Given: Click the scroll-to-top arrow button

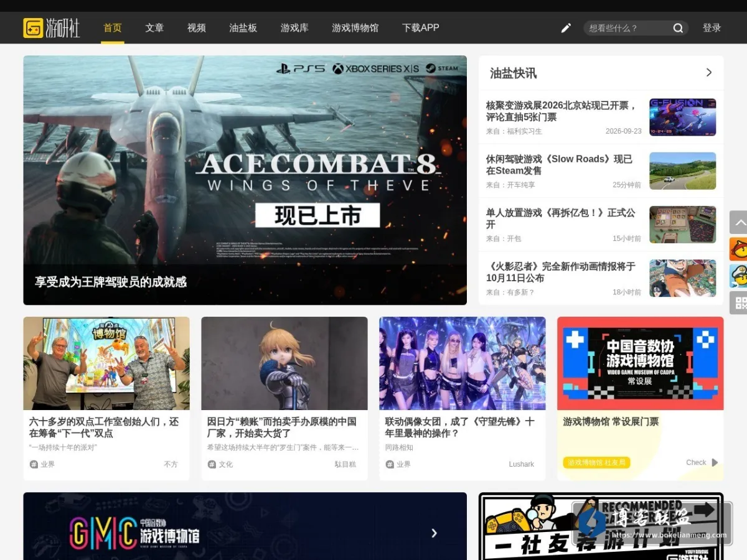Looking at the screenshot, I should (x=739, y=222).
